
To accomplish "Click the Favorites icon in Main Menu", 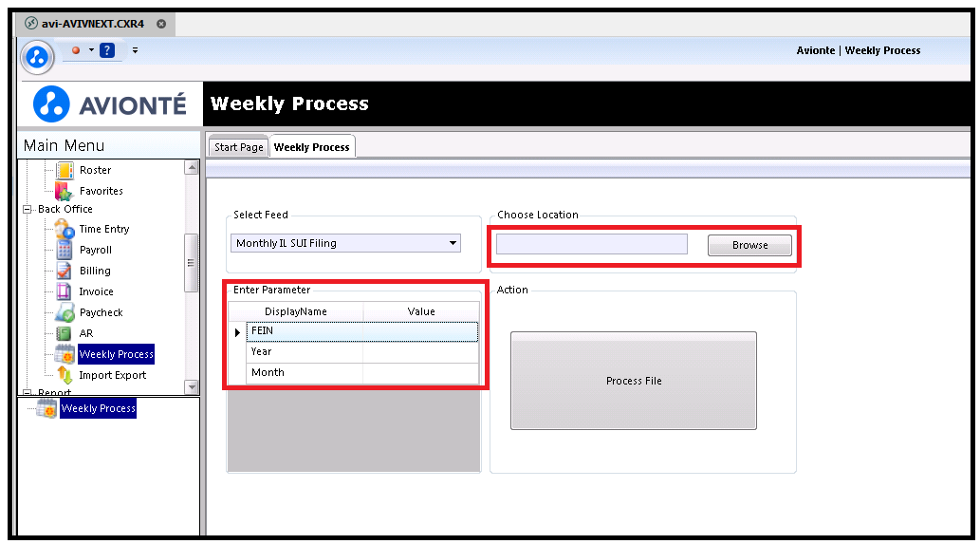I will pyautogui.click(x=65, y=191).
